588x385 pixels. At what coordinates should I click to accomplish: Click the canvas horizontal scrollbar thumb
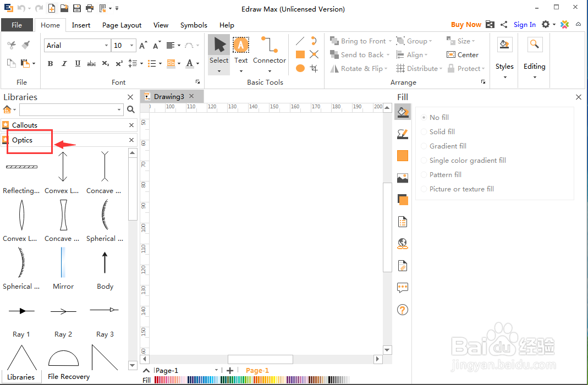[260, 359]
